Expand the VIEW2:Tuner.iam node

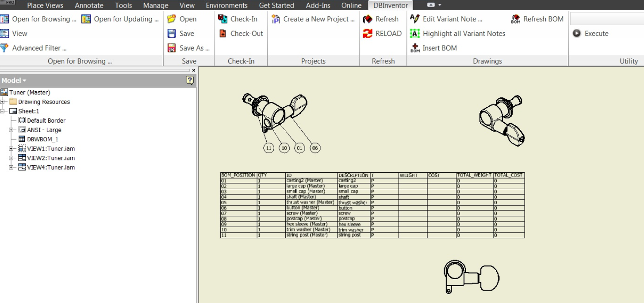[x=11, y=158]
